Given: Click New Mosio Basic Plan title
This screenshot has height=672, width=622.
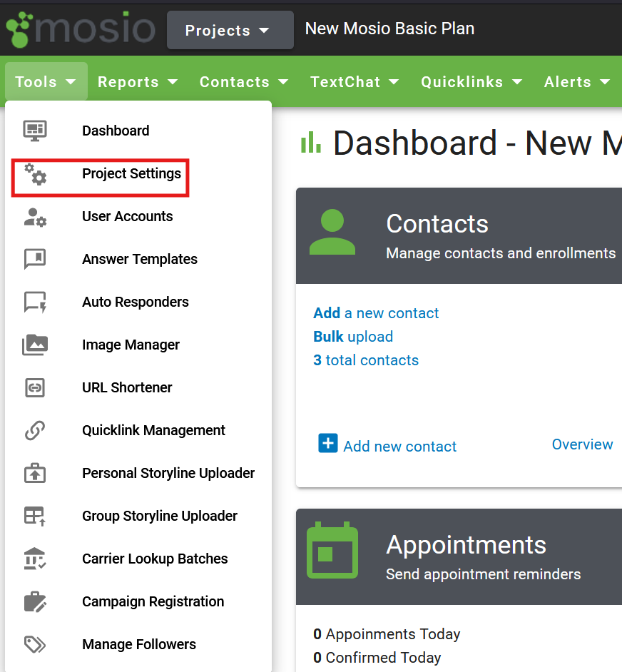Looking at the screenshot, I should [389, 29].
